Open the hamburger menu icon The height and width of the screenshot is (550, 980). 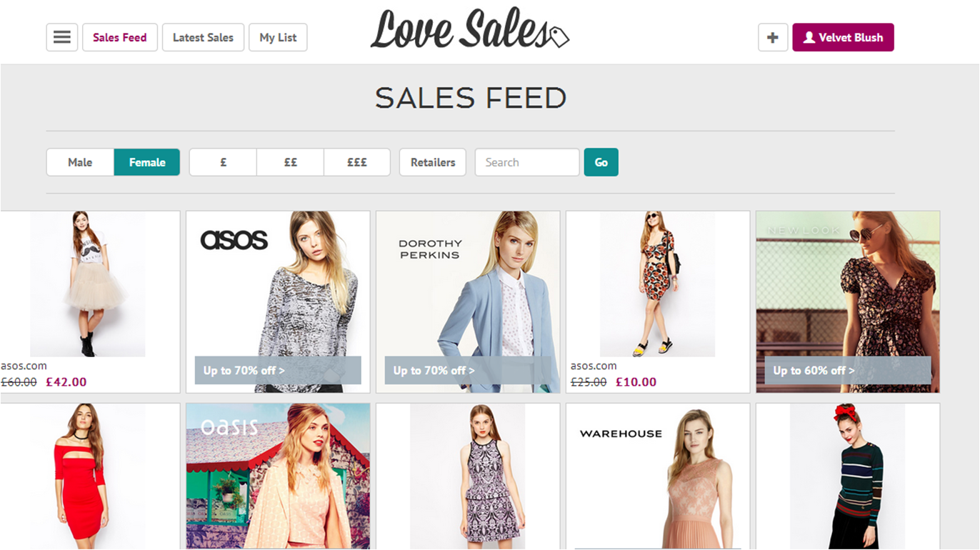click(x=62, y=37)
